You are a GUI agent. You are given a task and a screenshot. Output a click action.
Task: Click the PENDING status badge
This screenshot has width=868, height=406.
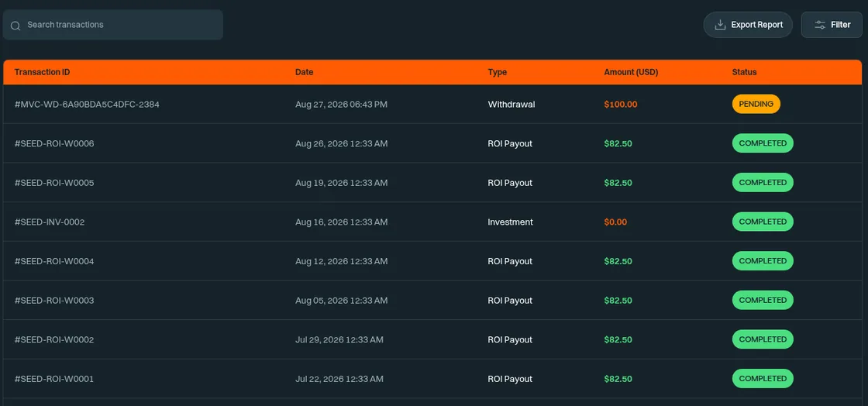(x=756, y=104)
